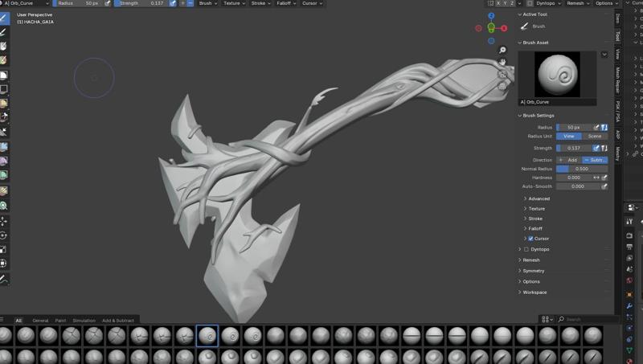Image resolution: width=643 pixels, height=364 pixels.
Task: Expand the Workspace panel
Action: (534, 292)
